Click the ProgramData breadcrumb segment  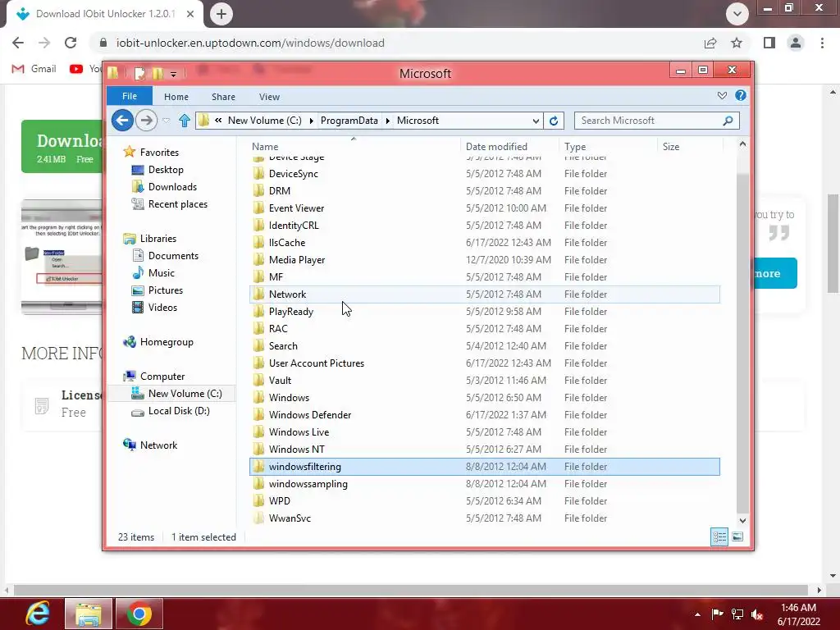tap(349, 121)
